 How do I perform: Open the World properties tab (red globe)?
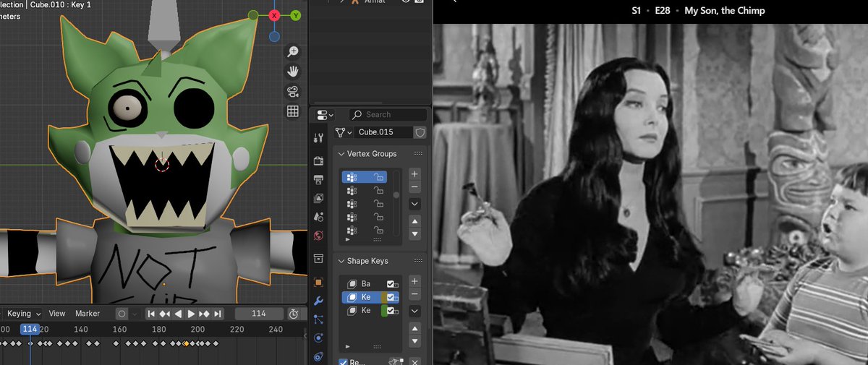(319, 236)
